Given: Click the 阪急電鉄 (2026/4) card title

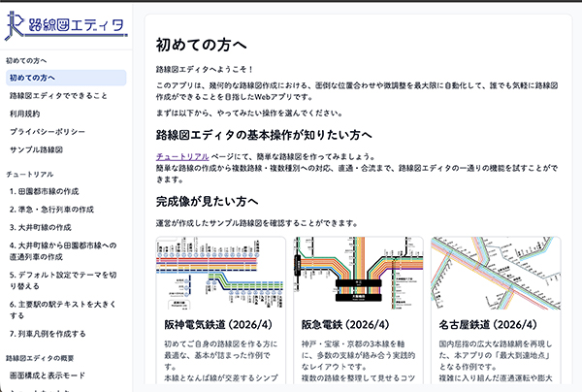Looking at the screenshot, I should 345,325.
